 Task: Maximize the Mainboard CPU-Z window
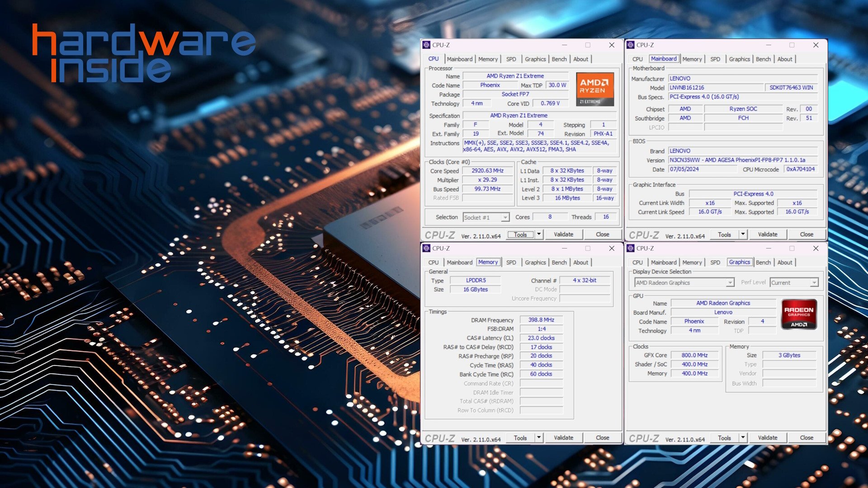tap(792, 45)
